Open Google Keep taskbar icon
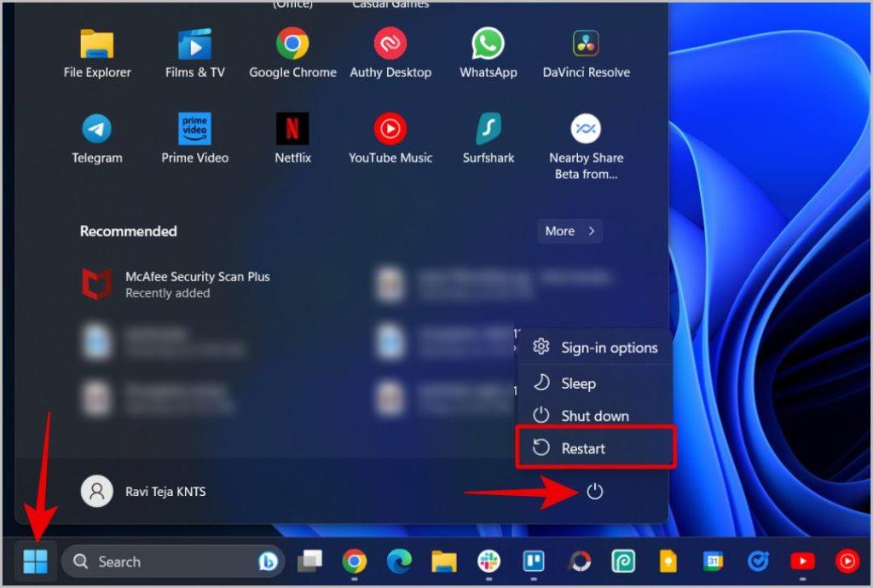Screen dimensions: 873x588 point(668,562)
